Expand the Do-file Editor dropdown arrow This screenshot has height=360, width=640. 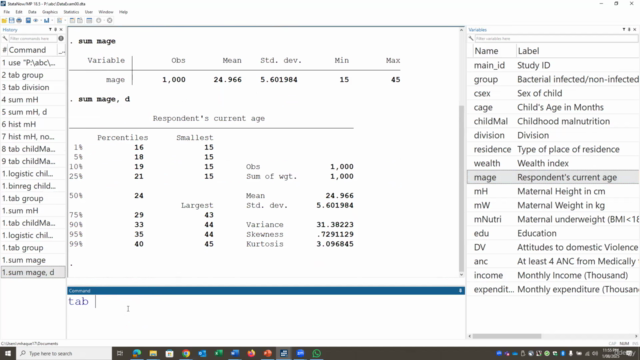[65, 20]
